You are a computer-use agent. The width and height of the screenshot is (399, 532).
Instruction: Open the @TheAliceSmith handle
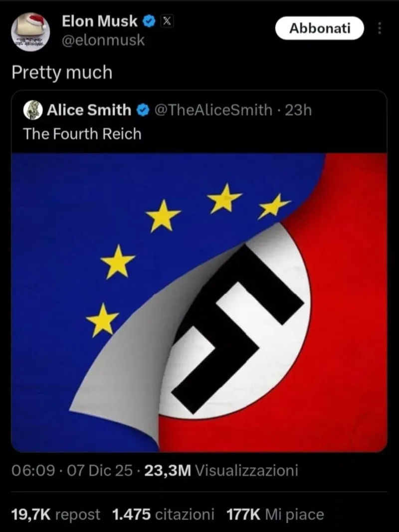tap(213, 110)
